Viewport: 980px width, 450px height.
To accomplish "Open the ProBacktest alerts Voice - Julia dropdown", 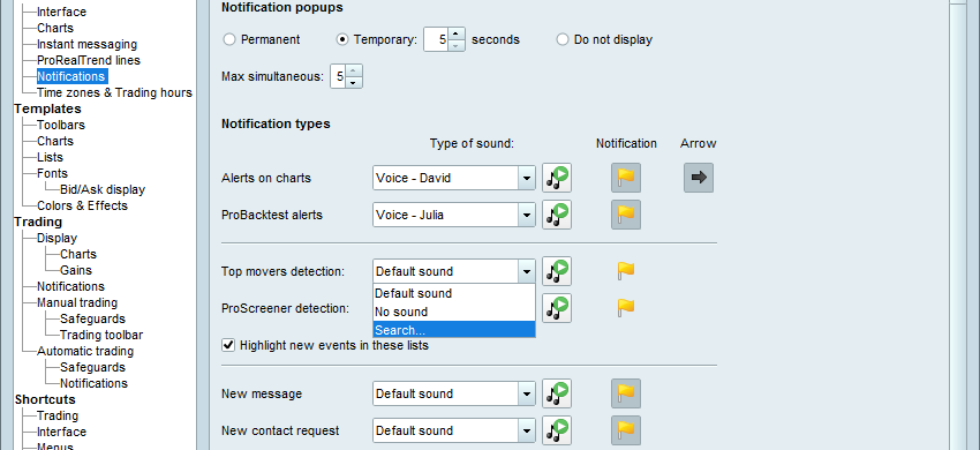I will (x=454, y=215).
